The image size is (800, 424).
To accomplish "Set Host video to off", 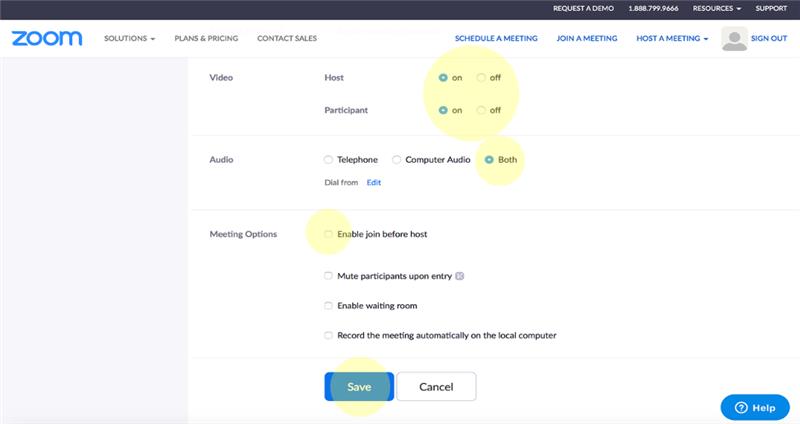I will point(481,78).
